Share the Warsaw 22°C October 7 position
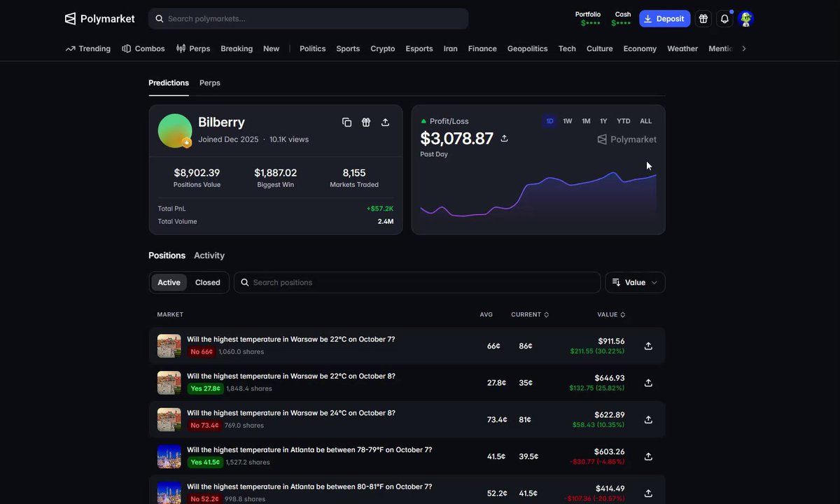840x504 pixels. click(648, 346)
